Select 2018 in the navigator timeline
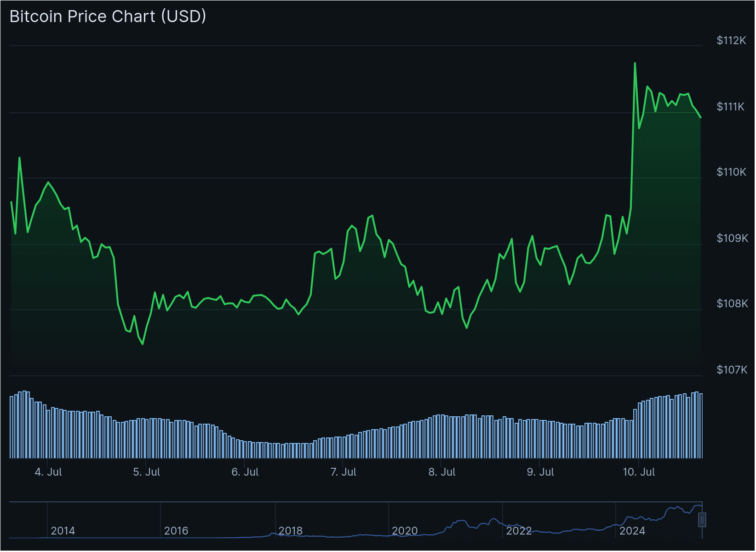756x552 pixels. click(x=291, y=531)
